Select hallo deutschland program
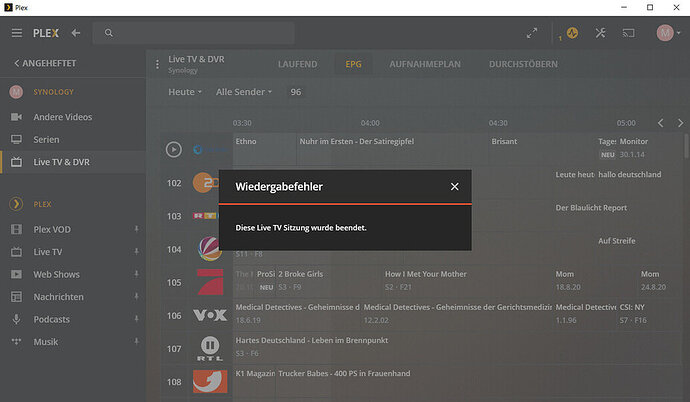 click(629, 175)
